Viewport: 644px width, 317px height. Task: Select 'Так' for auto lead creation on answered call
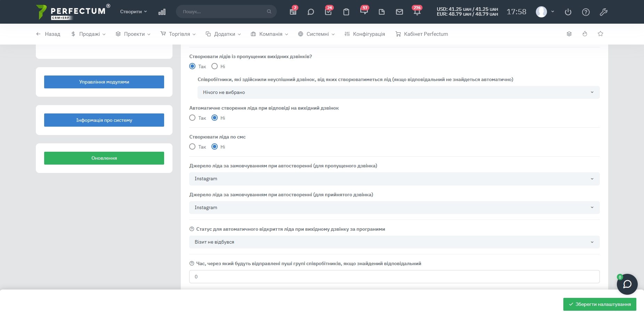tap(192, 118)
